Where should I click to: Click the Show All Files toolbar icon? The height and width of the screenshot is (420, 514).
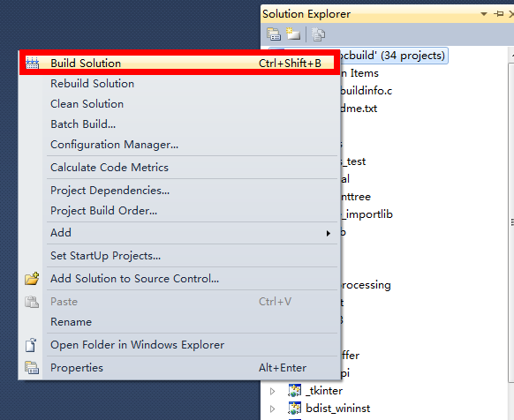click(293, 34)
